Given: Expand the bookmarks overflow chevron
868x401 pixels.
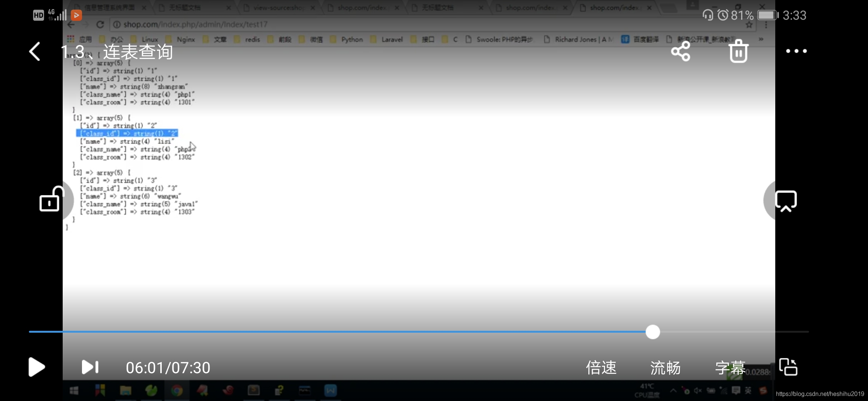Looking at the screenshot, I should [761, 39].
